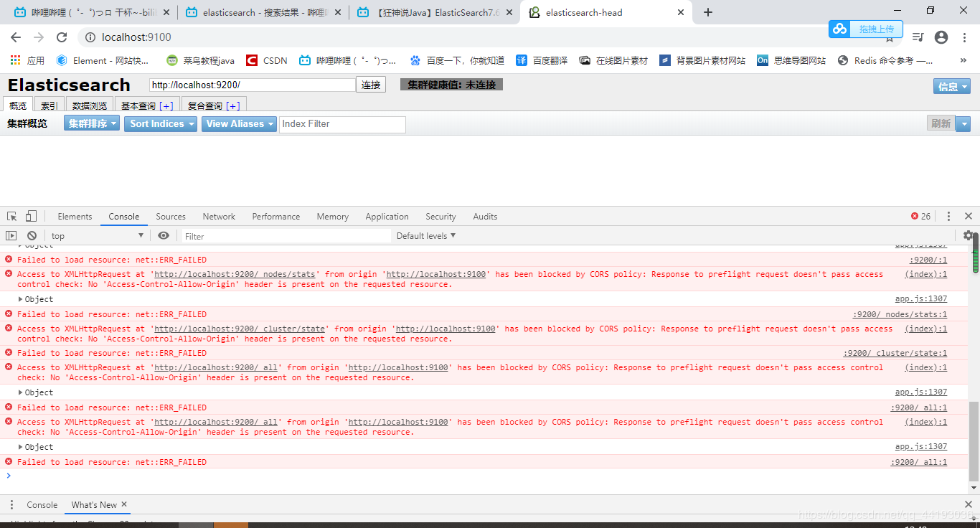Open the localhost:9200/_cluster/state link in error
Viewport: 980px width, 528px height.
click(x=239, y=329)
